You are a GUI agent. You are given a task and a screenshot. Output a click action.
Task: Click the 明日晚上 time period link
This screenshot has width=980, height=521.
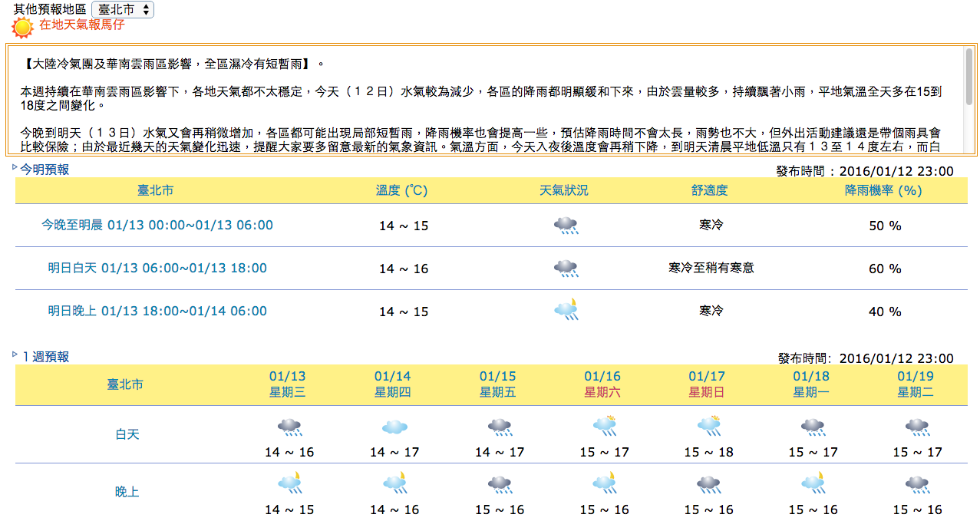coord(157,311)
